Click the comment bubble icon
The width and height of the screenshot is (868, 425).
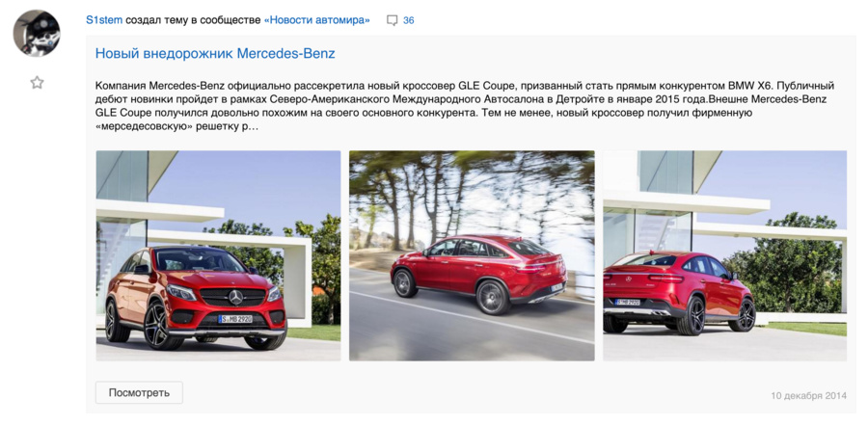tap(392, 21)
